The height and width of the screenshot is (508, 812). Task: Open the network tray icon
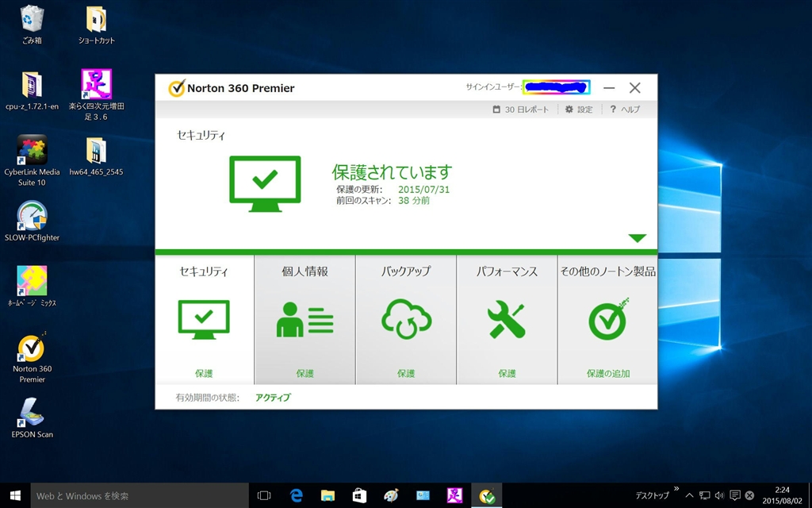coord(704,495)
